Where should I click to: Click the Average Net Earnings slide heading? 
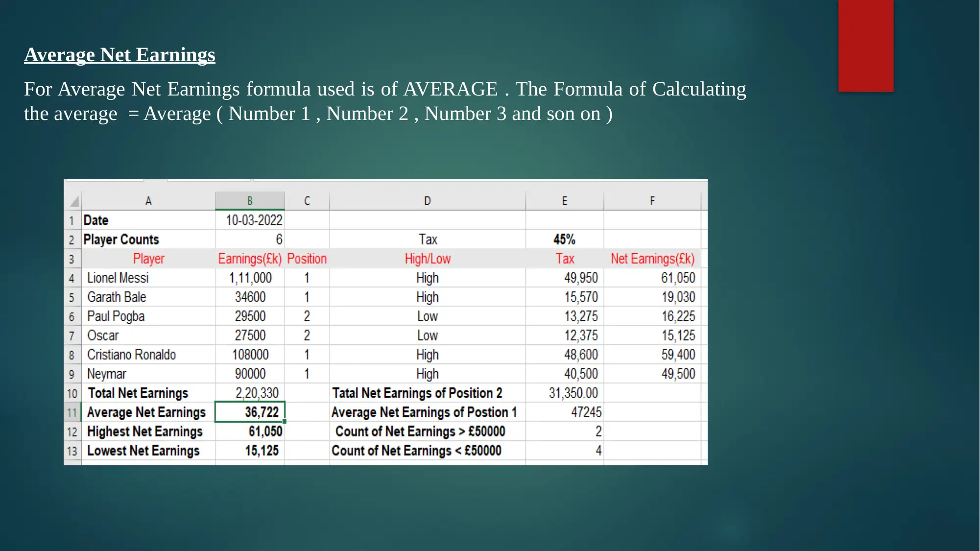pos(120,55)
